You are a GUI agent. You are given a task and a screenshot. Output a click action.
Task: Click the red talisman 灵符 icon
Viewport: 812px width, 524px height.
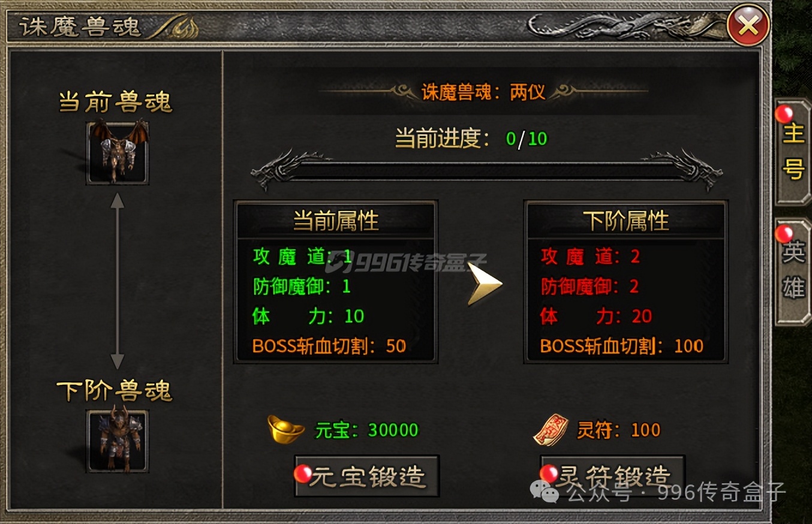pyautogui.click(x=551, y=429)
